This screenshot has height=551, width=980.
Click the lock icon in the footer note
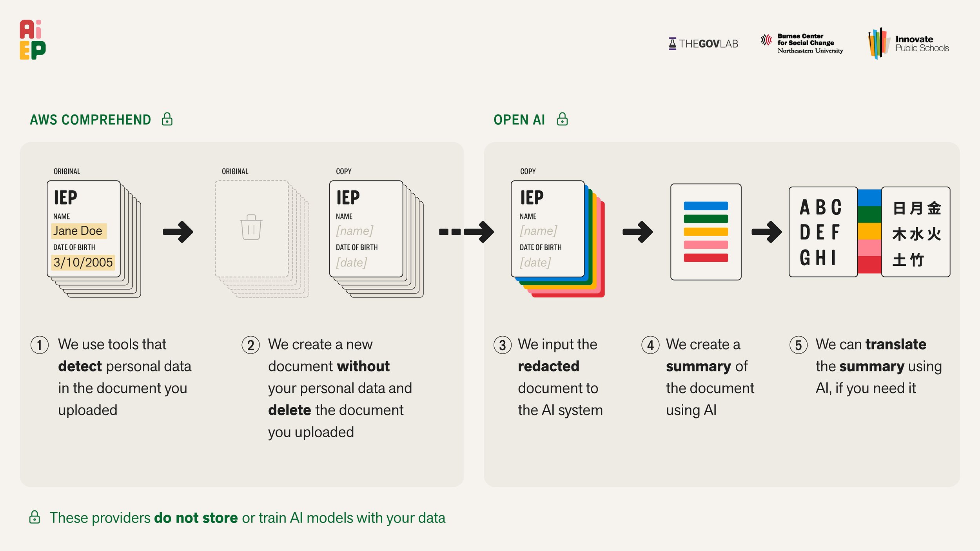34,517
